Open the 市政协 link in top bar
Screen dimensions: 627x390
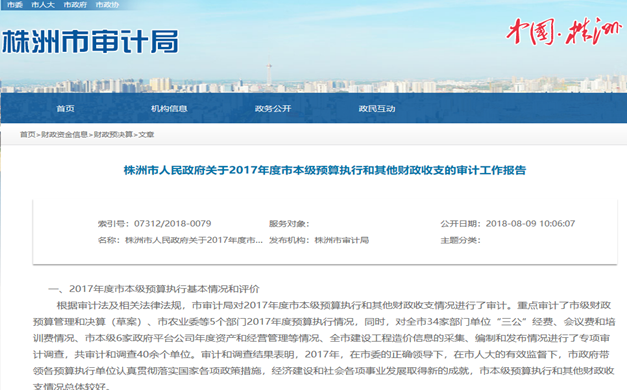tap(107, 5)
